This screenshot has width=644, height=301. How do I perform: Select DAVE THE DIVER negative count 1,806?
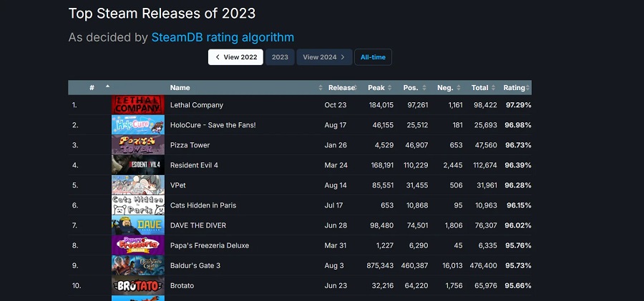pyautogui.click(x=454, y=226)
